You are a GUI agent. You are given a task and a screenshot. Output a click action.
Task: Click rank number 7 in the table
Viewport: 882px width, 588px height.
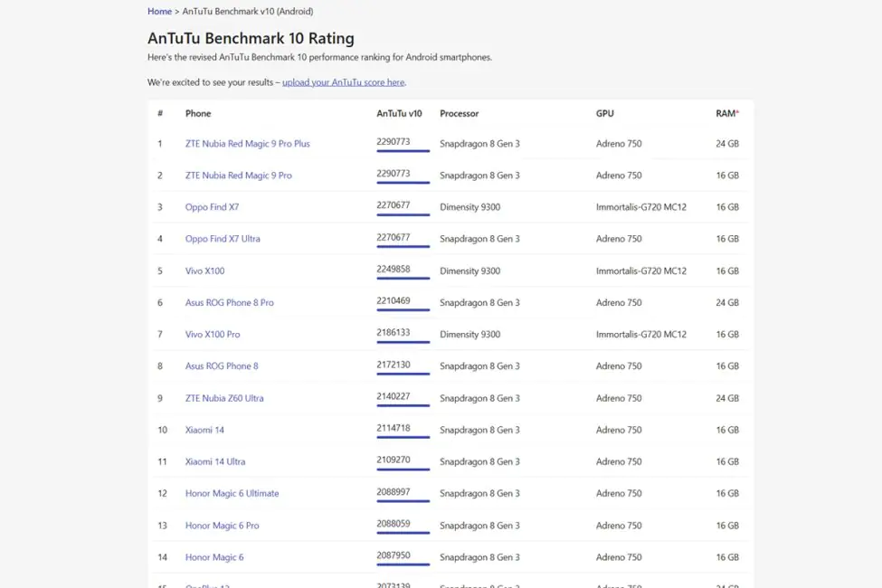[160, 334]
